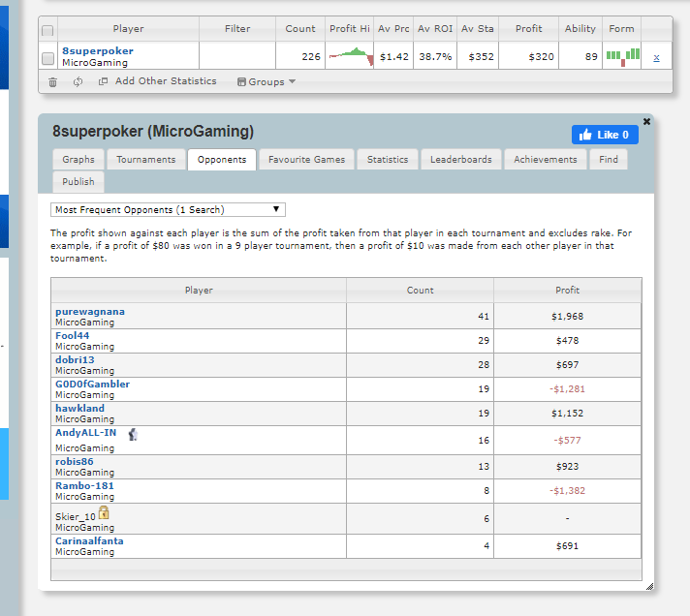Select the Opponents tab
The height and width of the screenshot is (616, 690).
[x=222, y=160]
